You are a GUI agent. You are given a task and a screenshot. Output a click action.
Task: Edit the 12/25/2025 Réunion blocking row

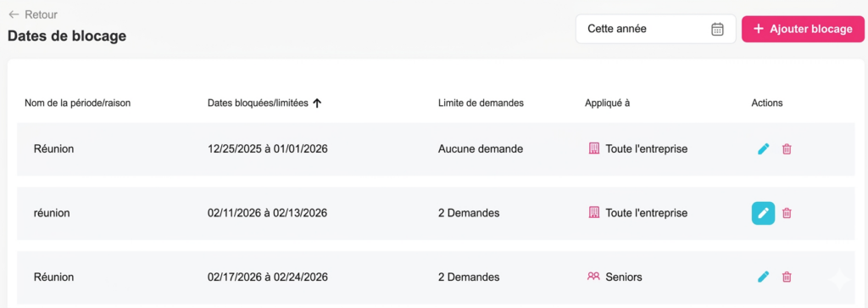pyautogui.click(x=764, y=149)
